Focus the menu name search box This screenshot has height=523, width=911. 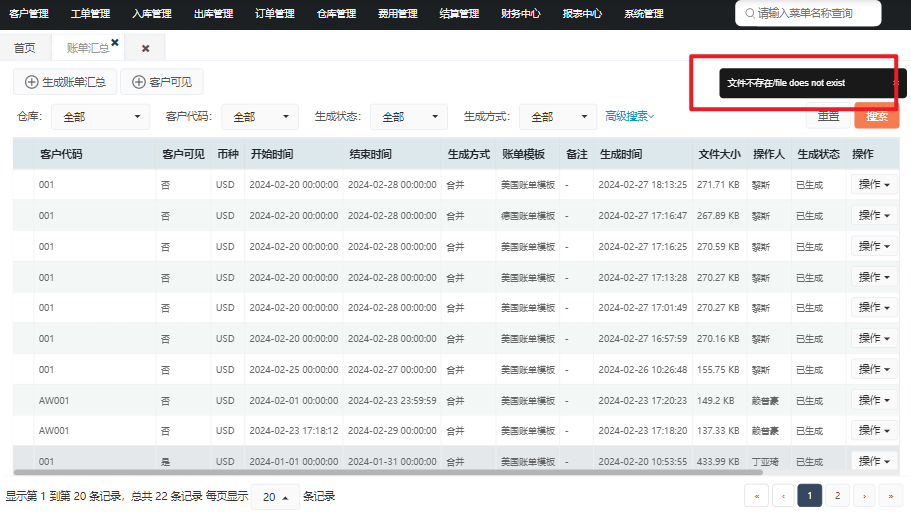808,13
